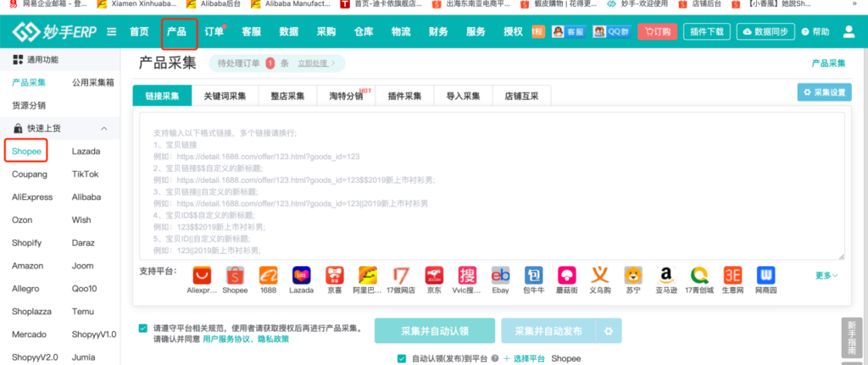Image resolution: width=868 pixels, height=365 pixels.
Task: Click the 京东 platform icon
Action: coord(434,275)
